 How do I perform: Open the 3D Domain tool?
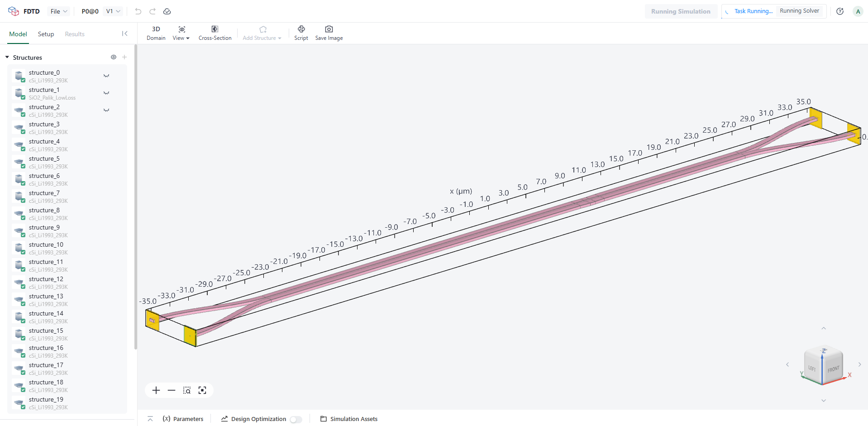pos(156,33)
